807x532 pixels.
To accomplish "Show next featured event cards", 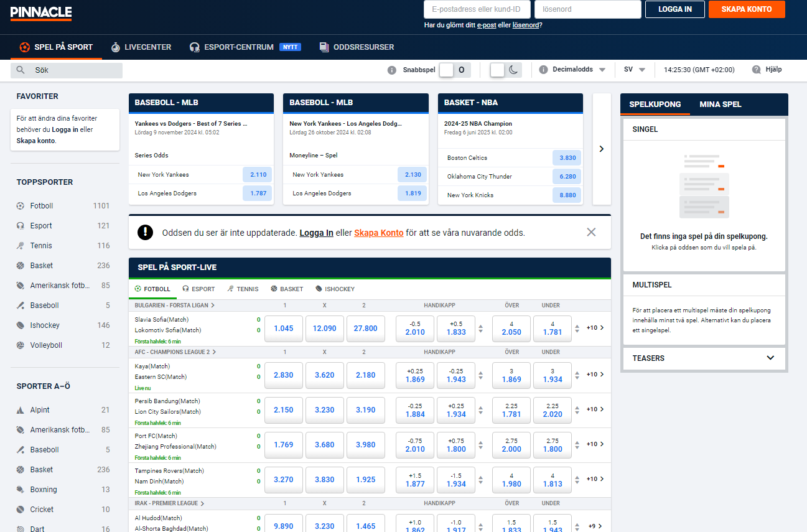I will (601, 149).
